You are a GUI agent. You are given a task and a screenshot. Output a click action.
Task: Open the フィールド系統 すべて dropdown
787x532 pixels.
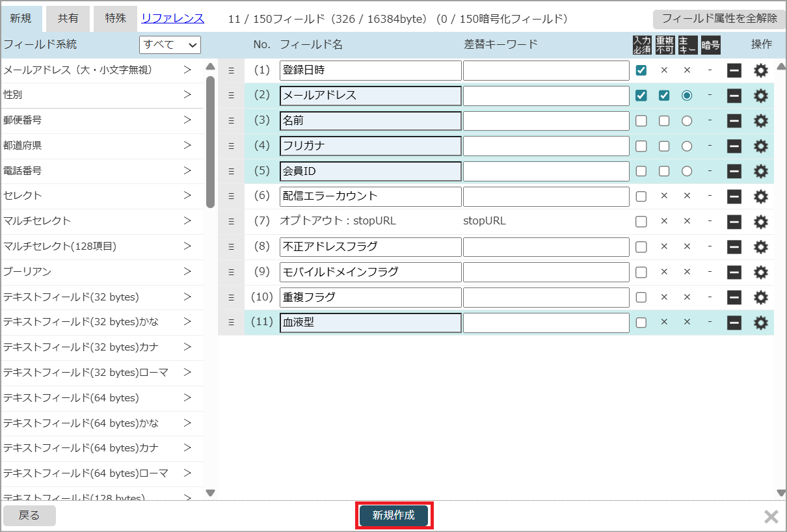click(x=170, y=44)
